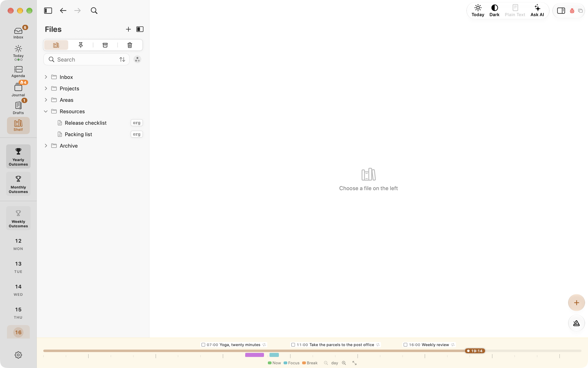This screenshot has height=368, width=588.
Task: Switch to the archive box tab
Action: (x=105, y=45)
